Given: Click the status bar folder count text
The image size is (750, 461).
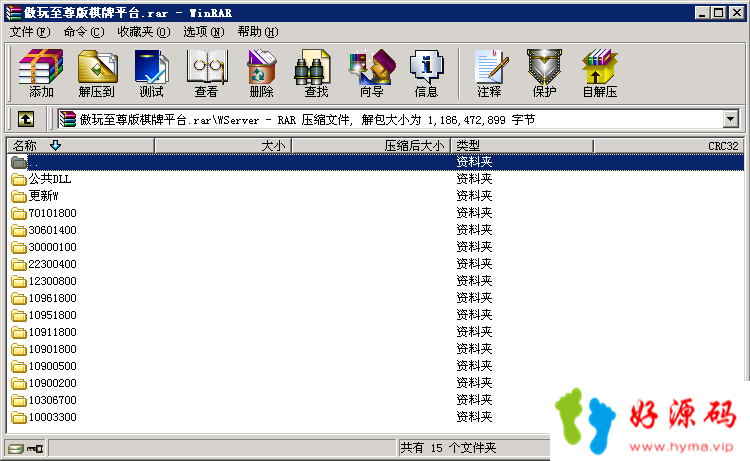Looking at the screenshot, I should point(448,448).
